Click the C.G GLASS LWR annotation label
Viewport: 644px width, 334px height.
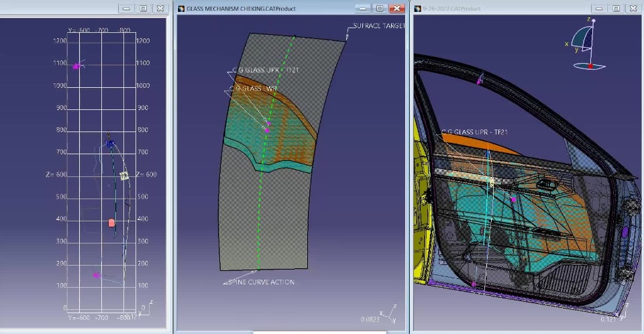[253, 89]
